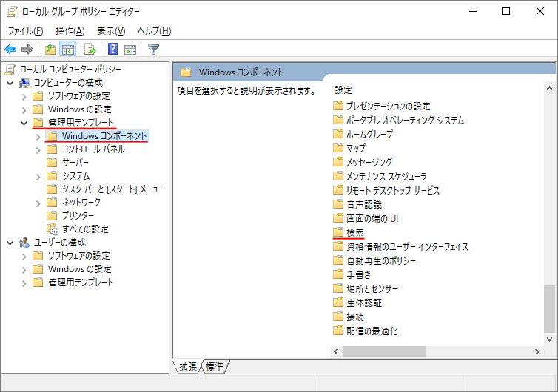Click the 手書き folder icon
The image size is (558, 392).
point(337,274)
